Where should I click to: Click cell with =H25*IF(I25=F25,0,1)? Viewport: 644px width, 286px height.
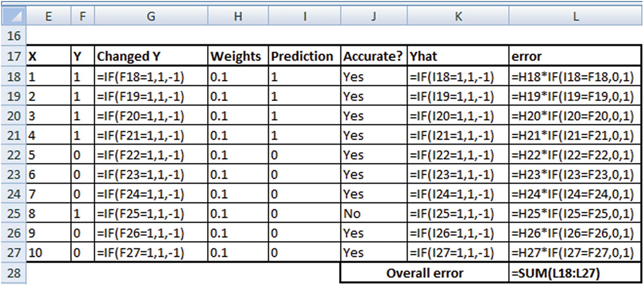[575, 214]
